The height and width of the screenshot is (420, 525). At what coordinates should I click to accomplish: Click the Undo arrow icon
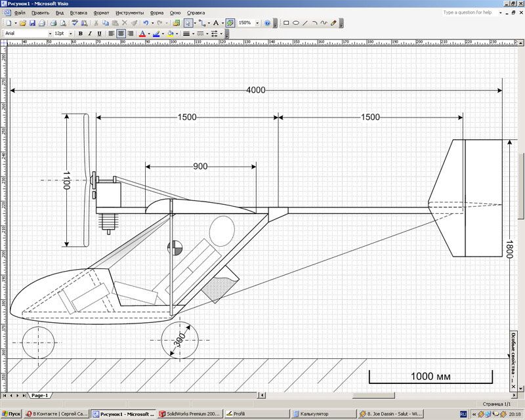[145, 22]
